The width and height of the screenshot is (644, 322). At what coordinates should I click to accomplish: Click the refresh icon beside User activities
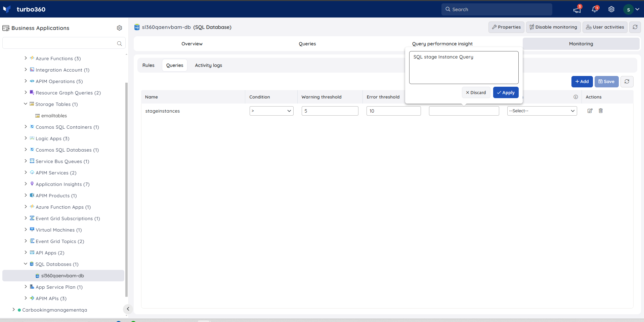click(635, 27)
